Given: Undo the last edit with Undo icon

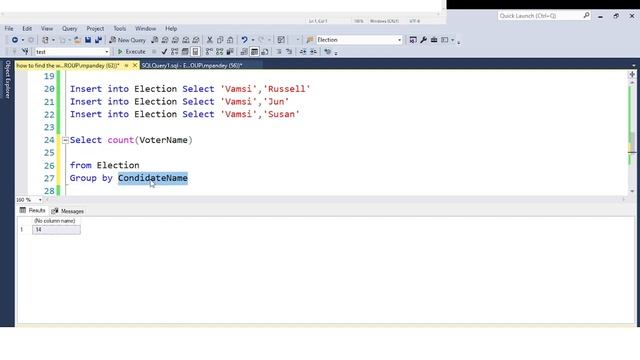Looking at the screenshot, I should click(x=244, y=40).
